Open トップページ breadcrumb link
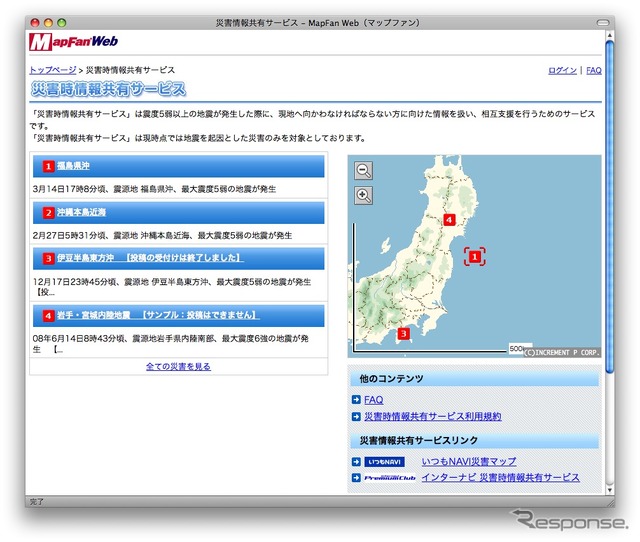This screenshot has width=640, height=542. 53,70
